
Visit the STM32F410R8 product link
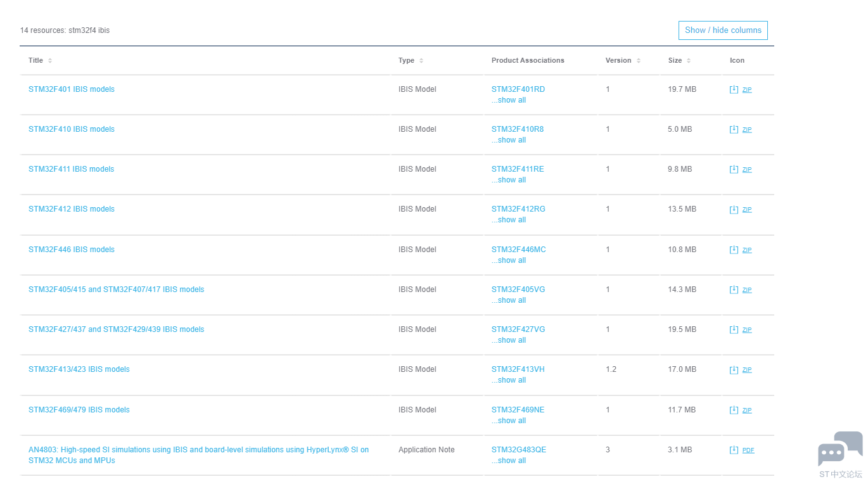518,129
